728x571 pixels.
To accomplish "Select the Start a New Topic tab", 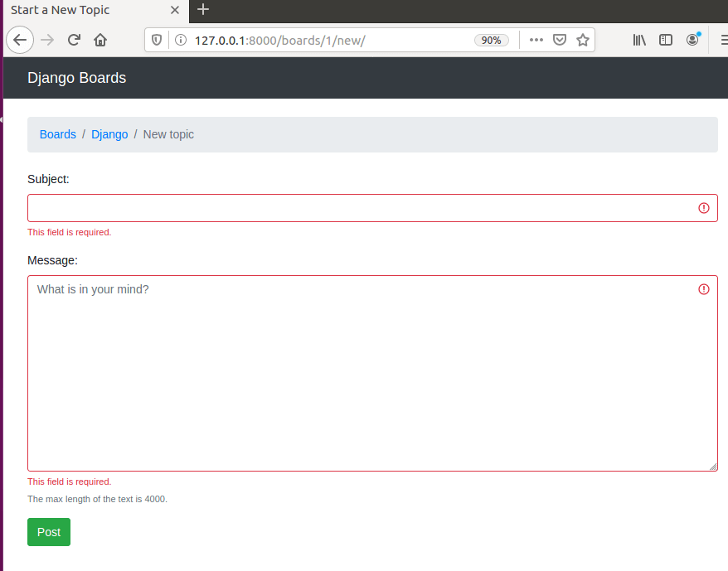I will click(96, 10).
